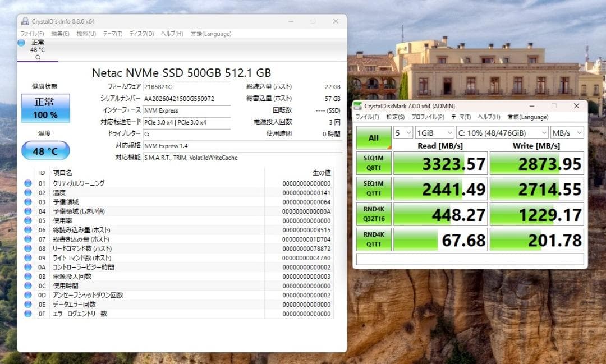Run the SEQ1M Q1T1 test

[x=374, y=188]
